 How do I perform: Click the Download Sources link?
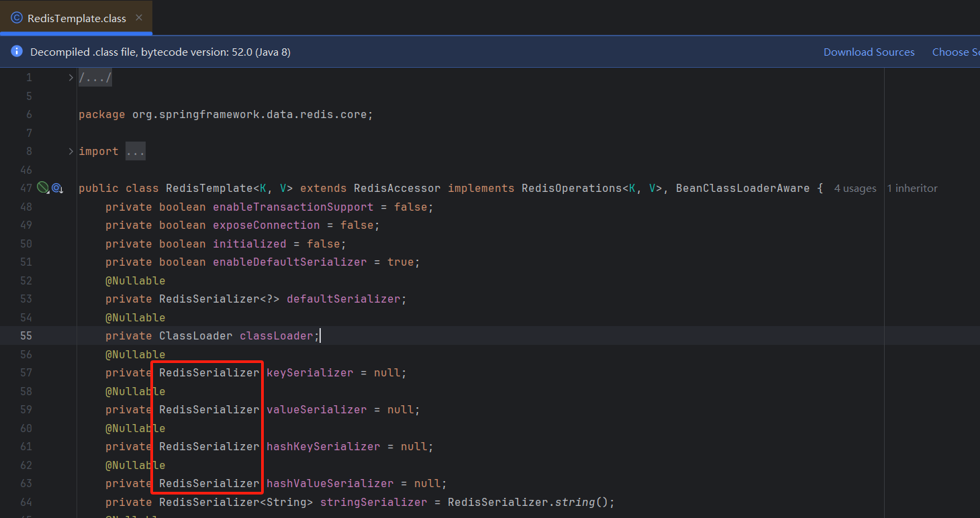[x=869, y=52]
